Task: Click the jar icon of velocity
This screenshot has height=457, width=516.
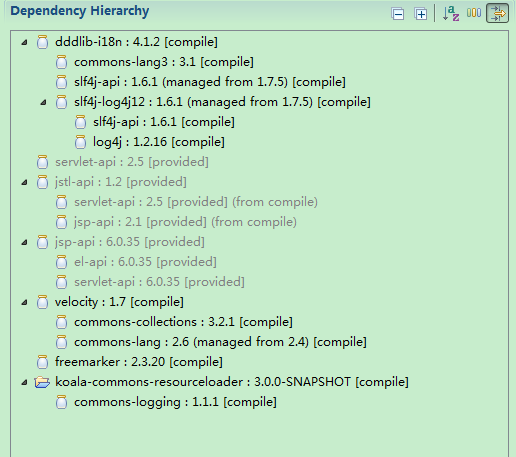Action: (42, 302)
